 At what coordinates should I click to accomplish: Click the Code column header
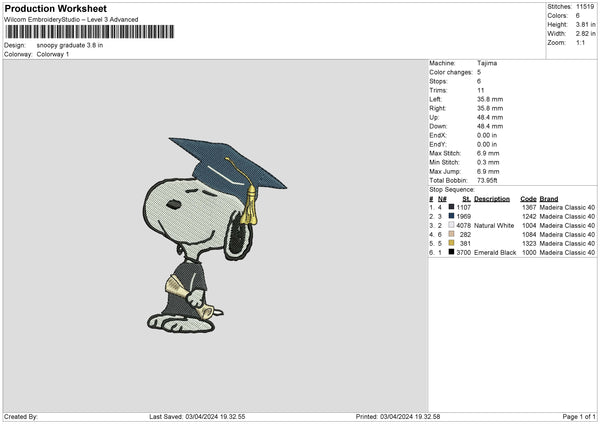coord(528,199)
